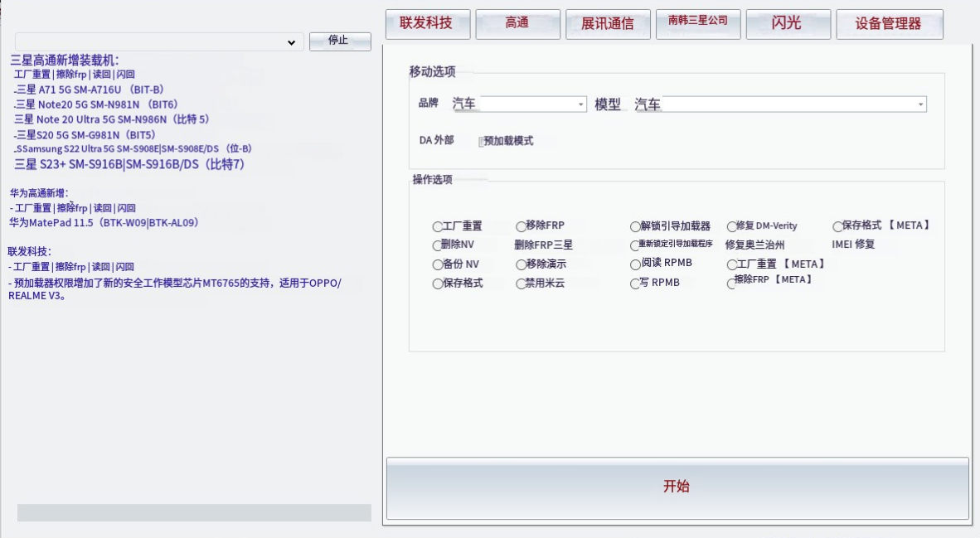Choose 保存格式【META】 radio option
The width and height of the screenshot is (980, 538).
click(x=837, y=226)
